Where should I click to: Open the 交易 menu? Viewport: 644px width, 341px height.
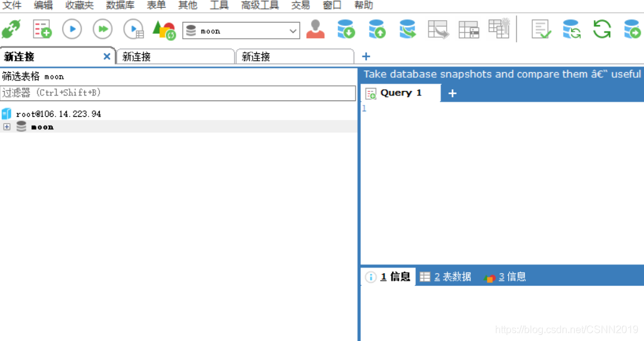300,5
